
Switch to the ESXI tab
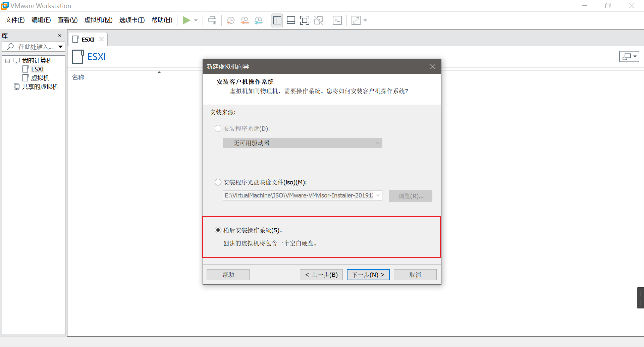pyautogui.click(x=88, y=39)
